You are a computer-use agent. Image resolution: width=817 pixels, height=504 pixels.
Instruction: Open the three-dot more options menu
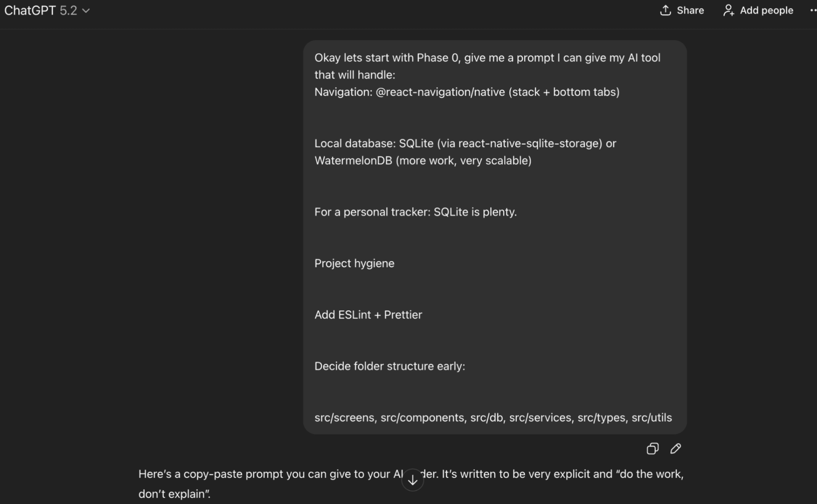pyautogui.click(x=813, y=11)
